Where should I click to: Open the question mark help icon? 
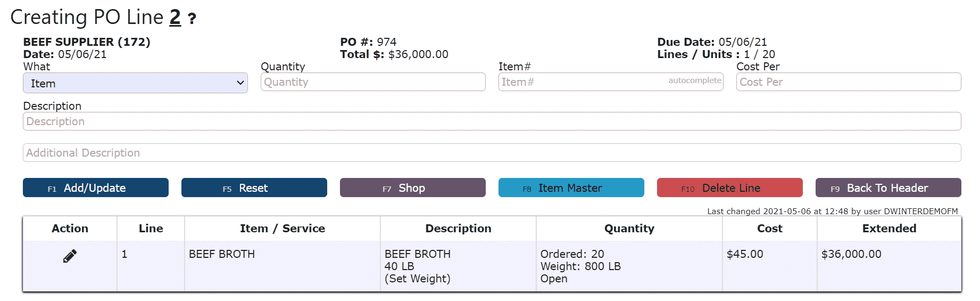[x=192, y=19]
